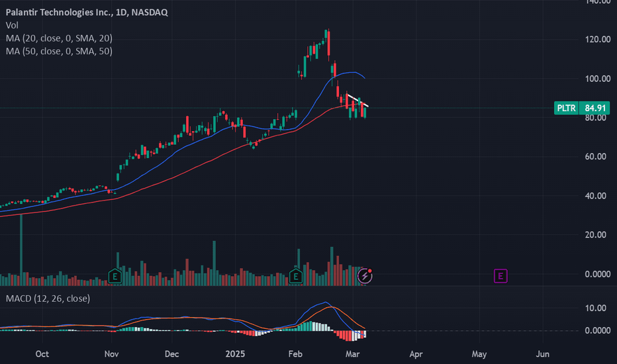Open the lightning bolt news icon
The width and height of the screenshot is (617, 364).
365,276
